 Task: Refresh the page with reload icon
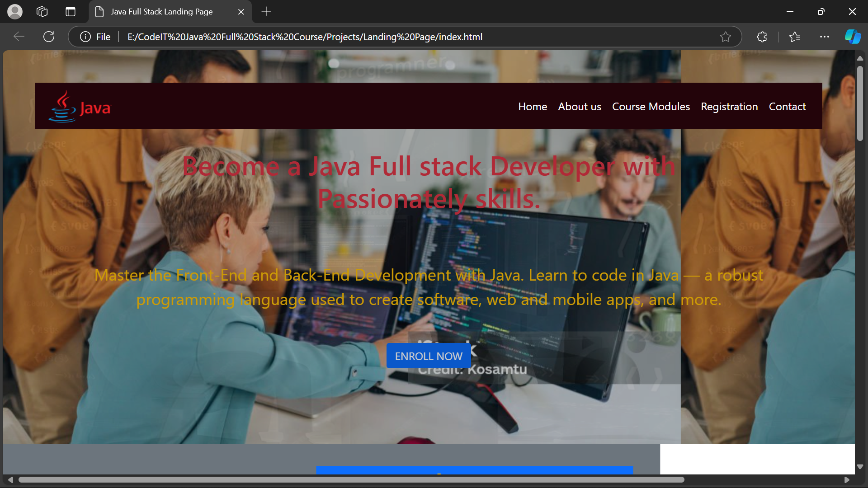pos(49,37)
